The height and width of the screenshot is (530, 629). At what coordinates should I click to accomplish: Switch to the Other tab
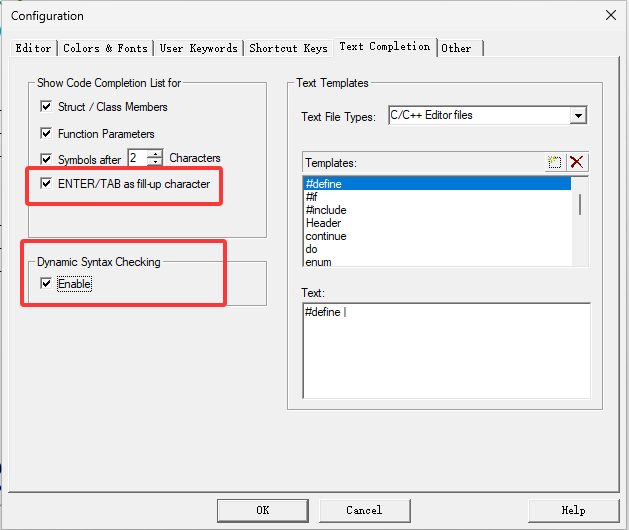click(460, 48)
